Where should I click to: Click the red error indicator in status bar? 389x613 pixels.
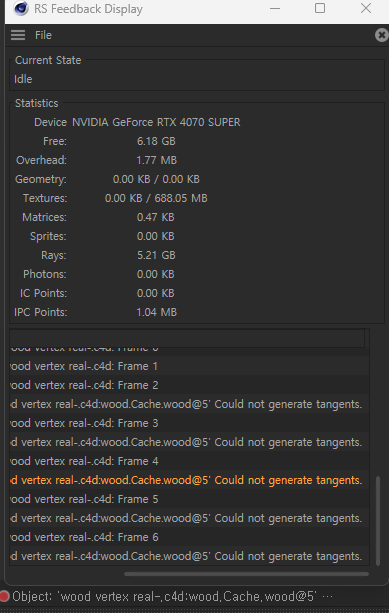pos(4,596)
